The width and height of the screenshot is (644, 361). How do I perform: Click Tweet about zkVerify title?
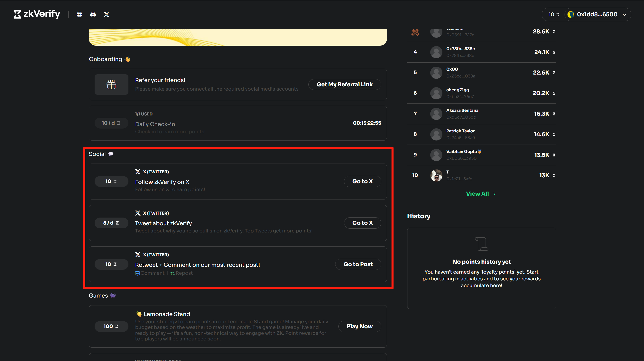163,223
